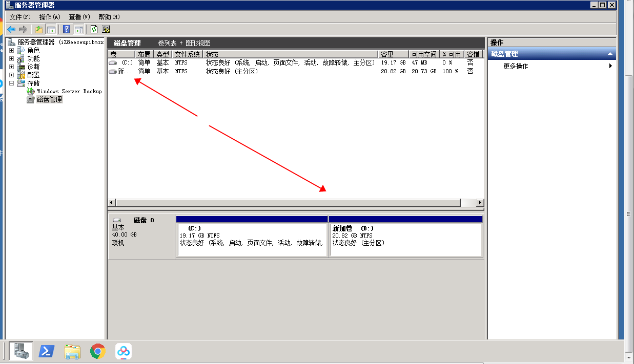634x364 pixels.
Task: Open Help via blue question mark icon
Action: [67, 29]
